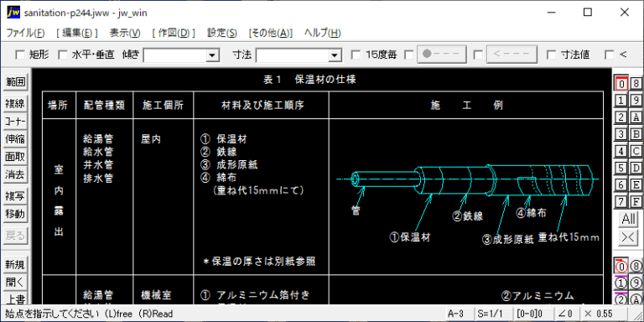Click the 開く open file button
Screen dimensions: 644x322
coord(15,283)
